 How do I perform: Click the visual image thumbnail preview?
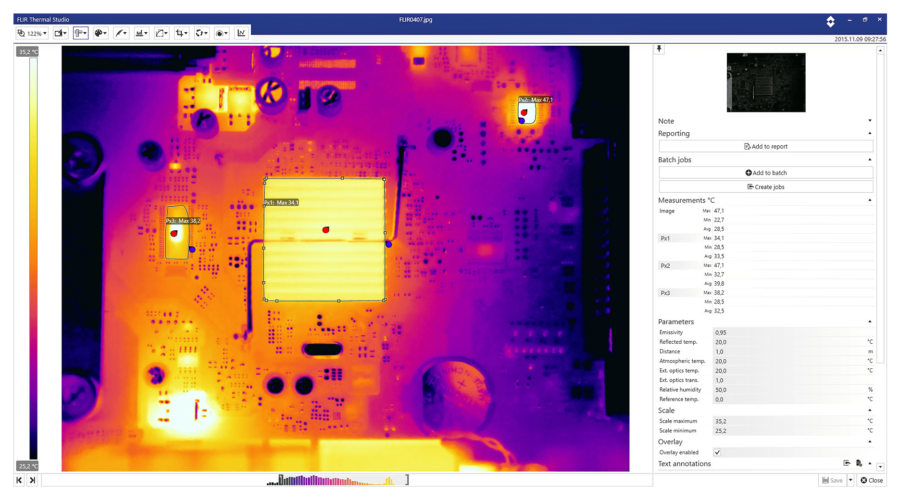point(766,82)
